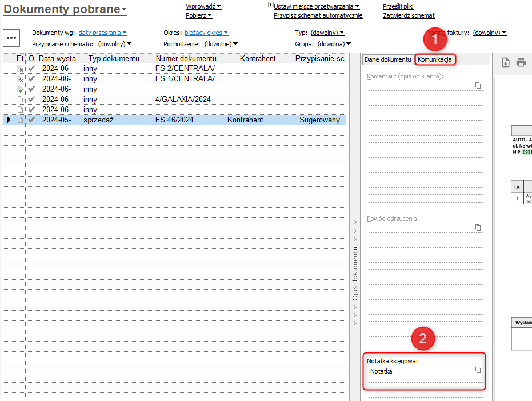Open the three-dots options button
The width and height of the screenshot is (532, 401).
[x=11, y=38]
